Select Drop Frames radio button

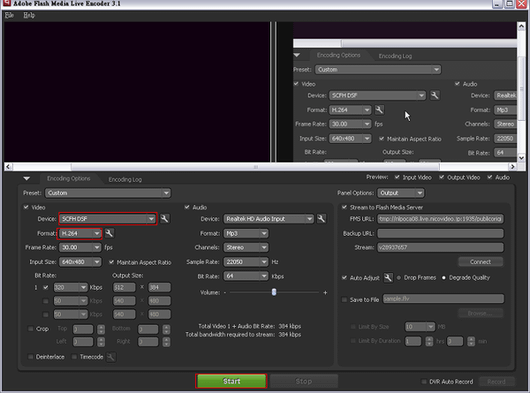pos(399,277)
